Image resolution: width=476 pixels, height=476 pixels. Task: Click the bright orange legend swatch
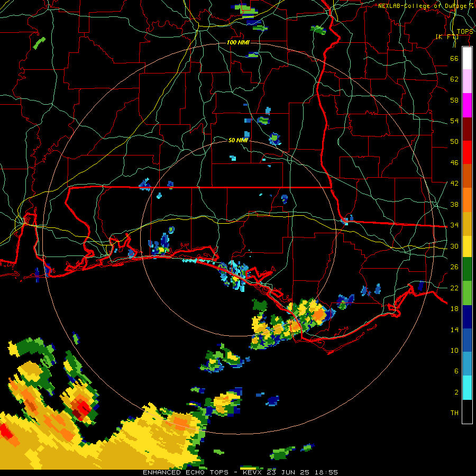pos(467,199)
